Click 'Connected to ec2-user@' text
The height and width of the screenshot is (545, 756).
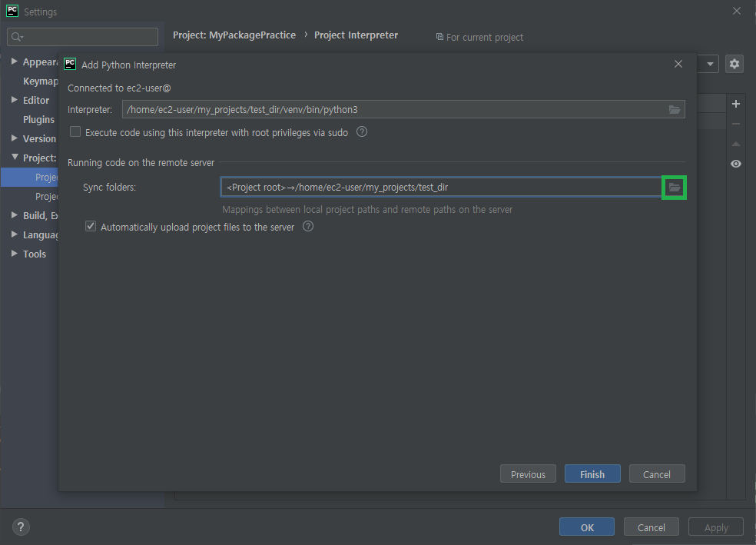(119, 88)
